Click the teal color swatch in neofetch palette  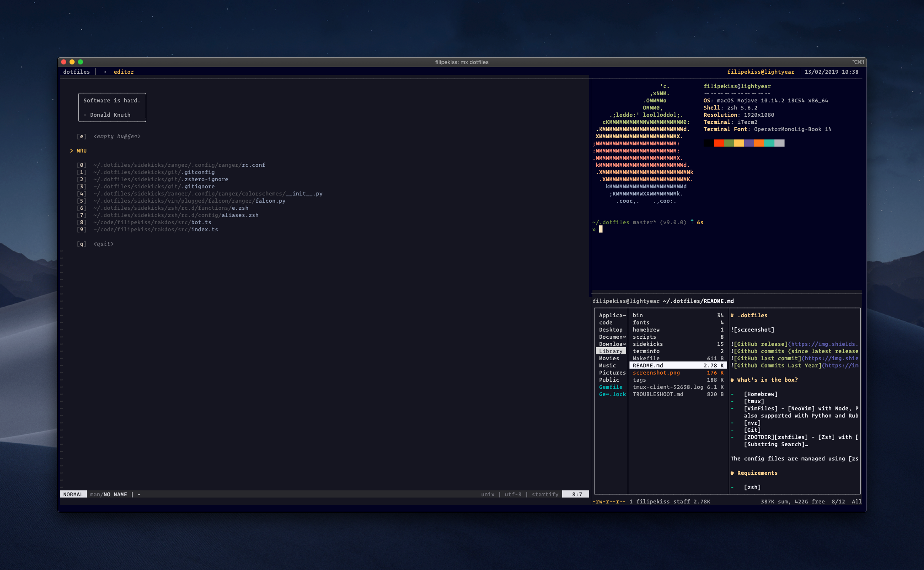point(769,143)
